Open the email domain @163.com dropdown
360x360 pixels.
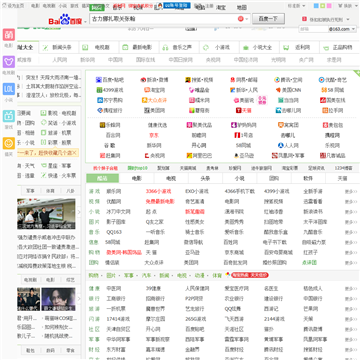pyautogui.click(x=342, y=29)
